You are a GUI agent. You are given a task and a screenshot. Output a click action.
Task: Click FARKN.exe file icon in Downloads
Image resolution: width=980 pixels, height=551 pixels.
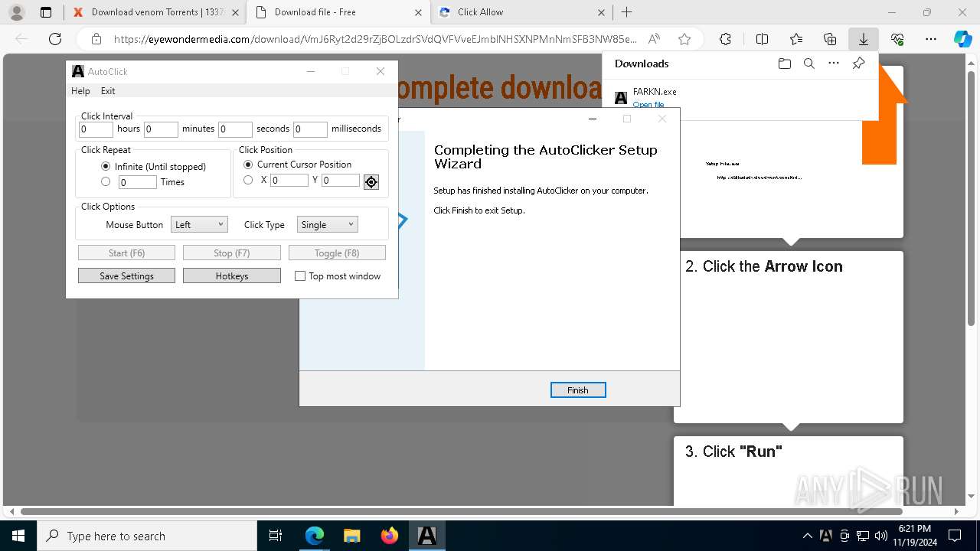pyautogui.click(x=621, y=98)
